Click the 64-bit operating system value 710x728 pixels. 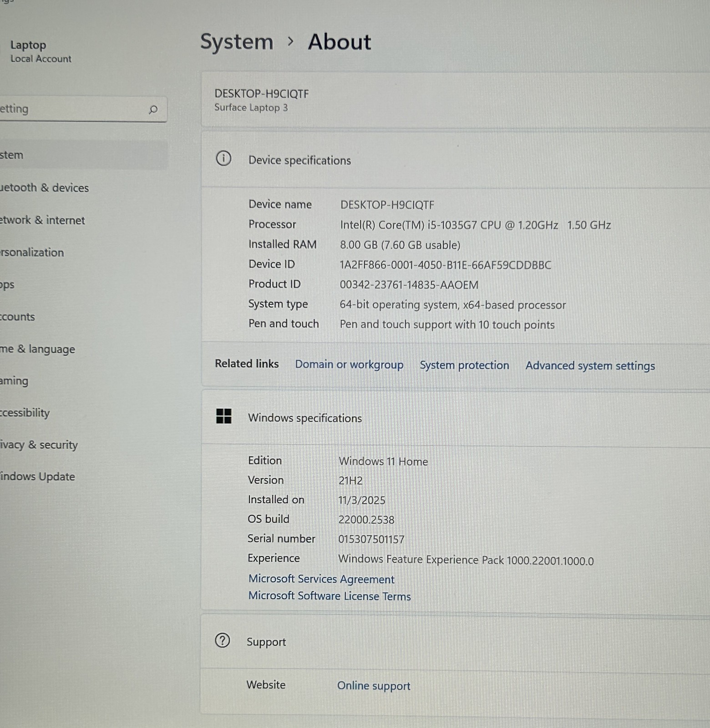(x=453, y=305)
